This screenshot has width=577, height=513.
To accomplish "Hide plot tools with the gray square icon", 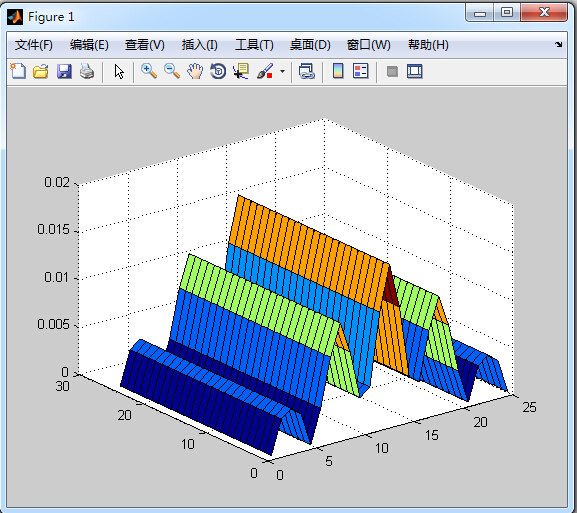I will (x=392, y=71).
